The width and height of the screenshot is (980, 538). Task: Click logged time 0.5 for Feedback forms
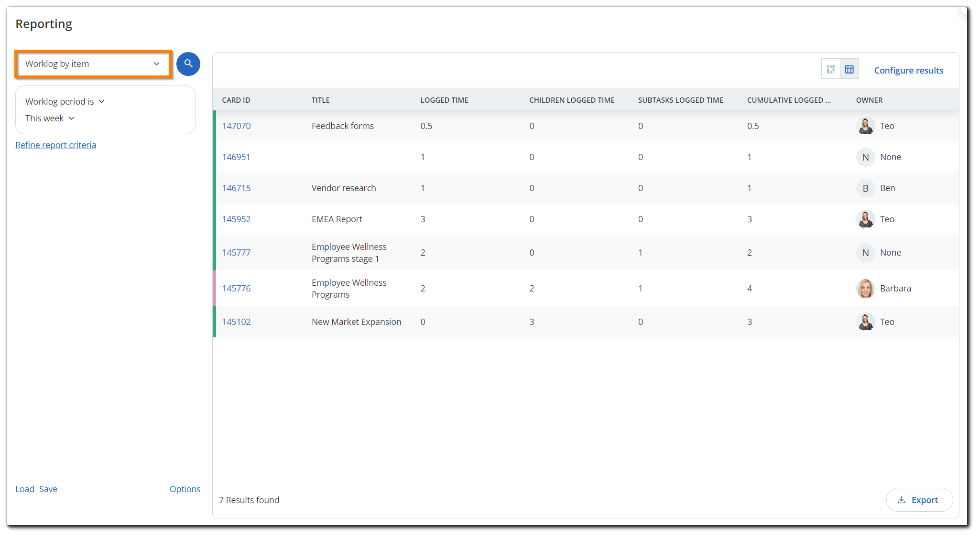click(426, 126)
